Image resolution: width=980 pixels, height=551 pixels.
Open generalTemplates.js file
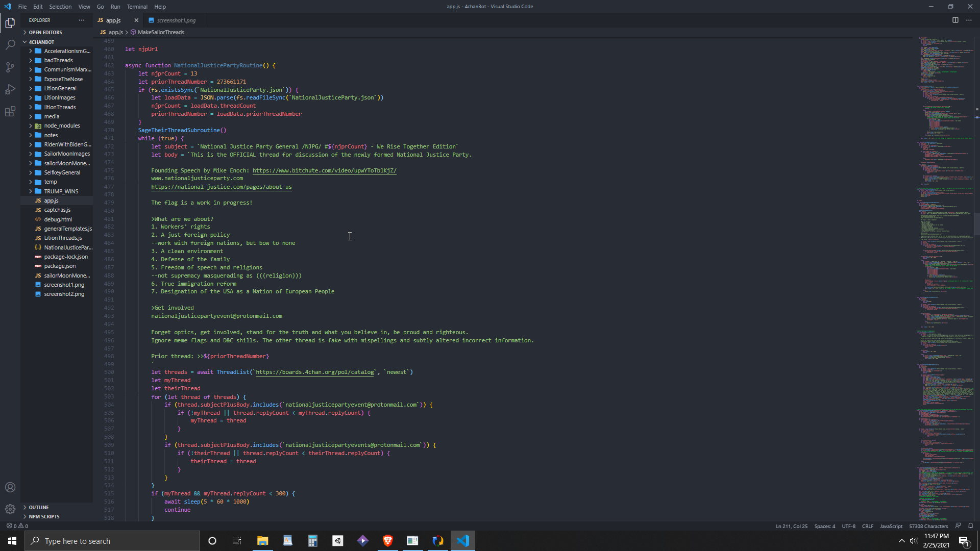pyautogui.click(x=57, y=229)
